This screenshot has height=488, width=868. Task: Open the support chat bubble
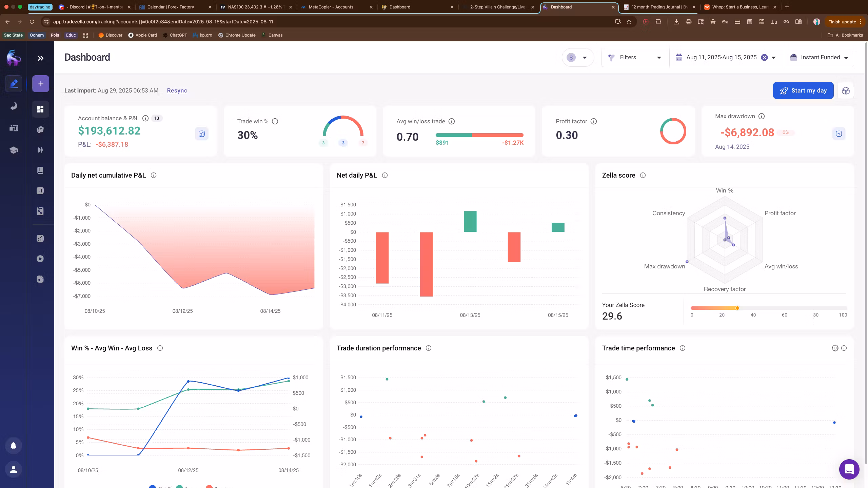coord(849,469)
